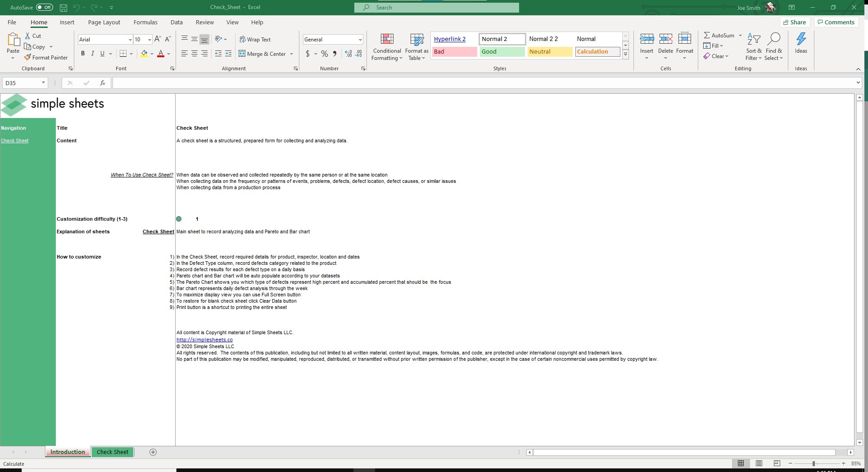Open the simplesheets.co hyperlink
This screenshot has width=868, height=472.
coord(204,340)
